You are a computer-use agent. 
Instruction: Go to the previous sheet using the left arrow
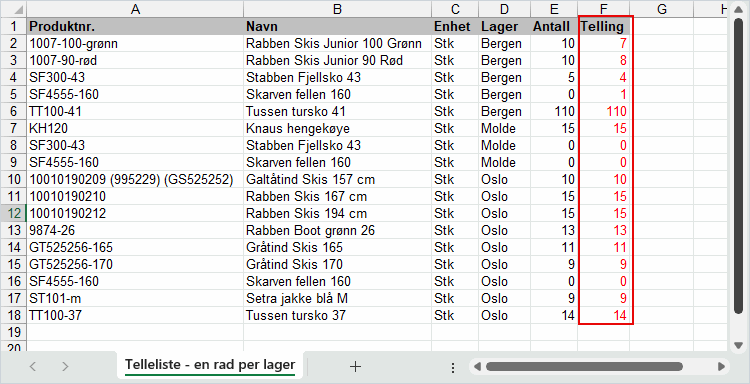(x=33, y=367)
